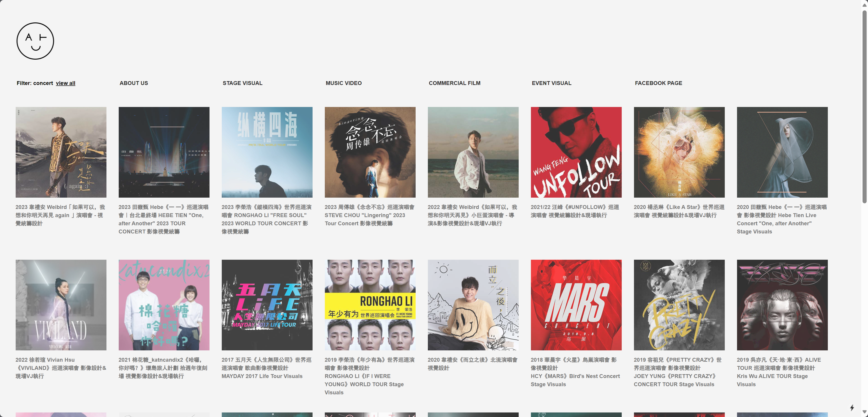Open the STAGE VISUAL category

242,83
